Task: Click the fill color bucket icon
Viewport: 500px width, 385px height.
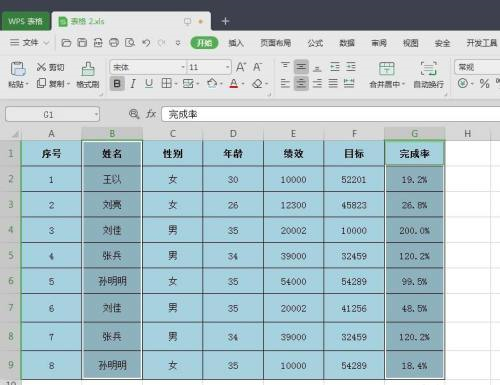Action: 212,83
